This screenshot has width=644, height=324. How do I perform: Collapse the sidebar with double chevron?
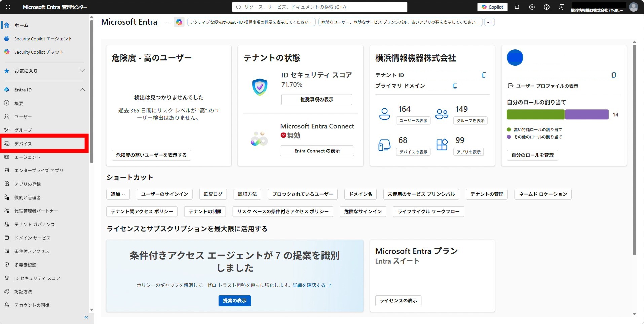(86, 317)
